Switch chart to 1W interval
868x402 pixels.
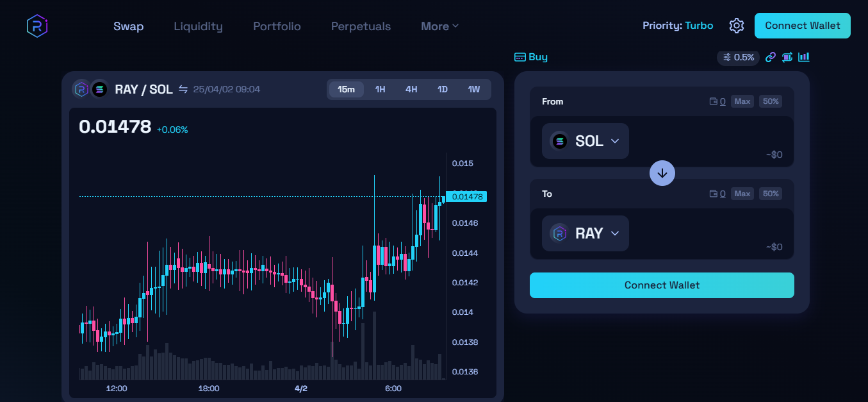pyautogui.click(x=473, y=89)
